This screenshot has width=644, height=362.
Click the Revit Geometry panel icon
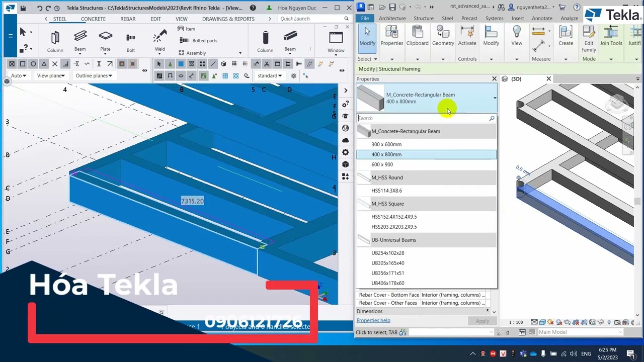tap(443, 36)
